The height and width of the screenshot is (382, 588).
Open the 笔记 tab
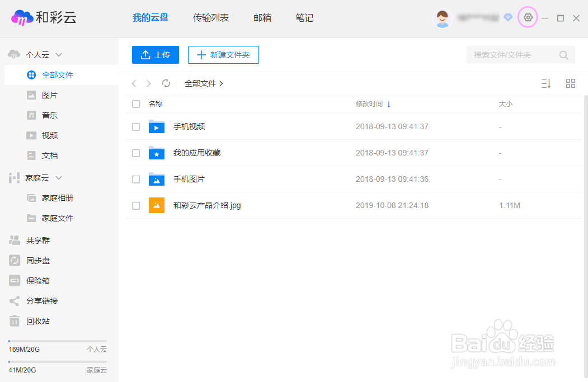[x=304, y=17]
